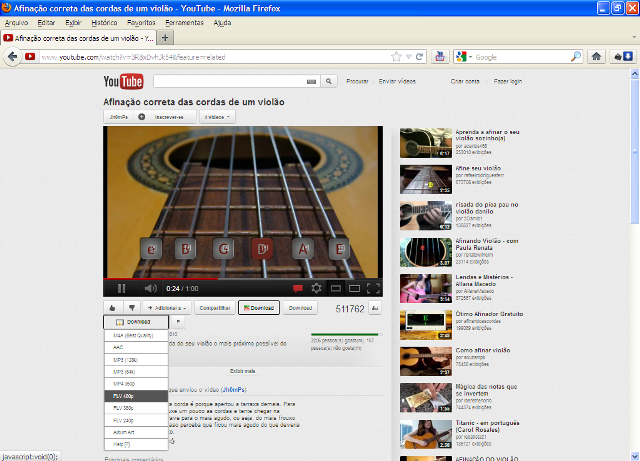Screen dimensions: 640x461
Task: Expand the '4 vídeos' dropdown
Action: (x=217, y=117)
